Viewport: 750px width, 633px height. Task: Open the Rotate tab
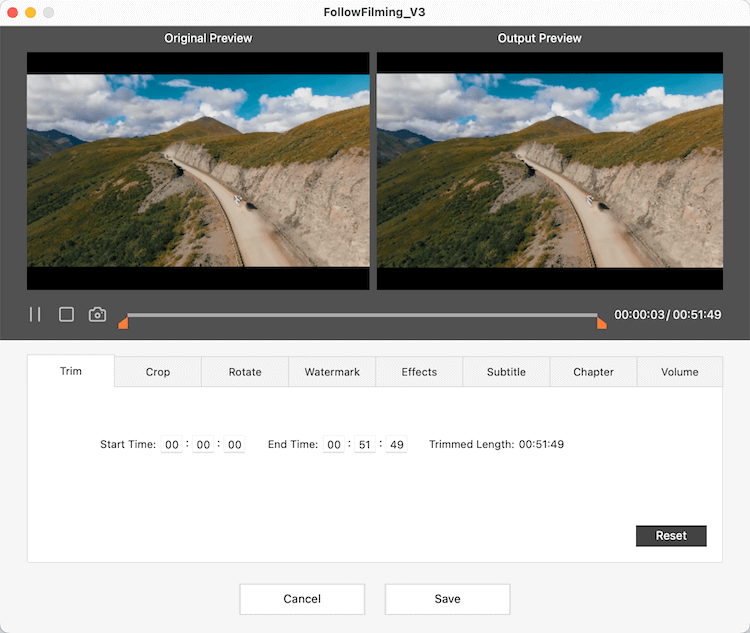click(x=245, y=372)
